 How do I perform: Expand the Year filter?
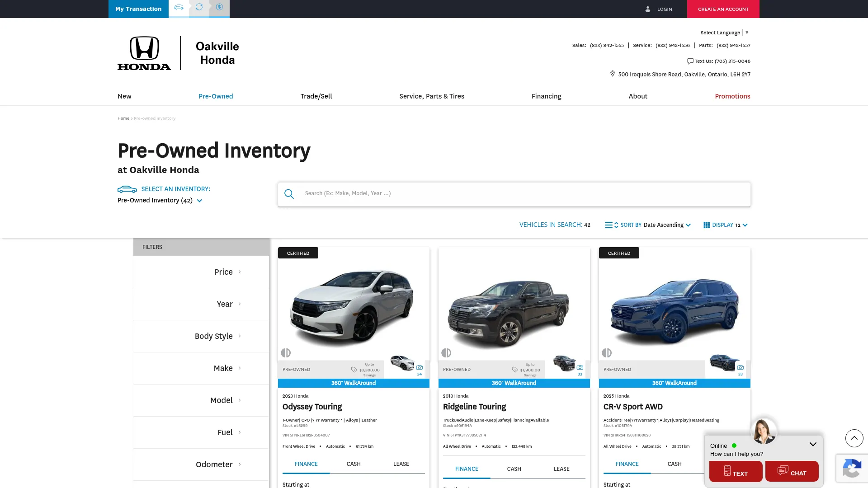201,304
